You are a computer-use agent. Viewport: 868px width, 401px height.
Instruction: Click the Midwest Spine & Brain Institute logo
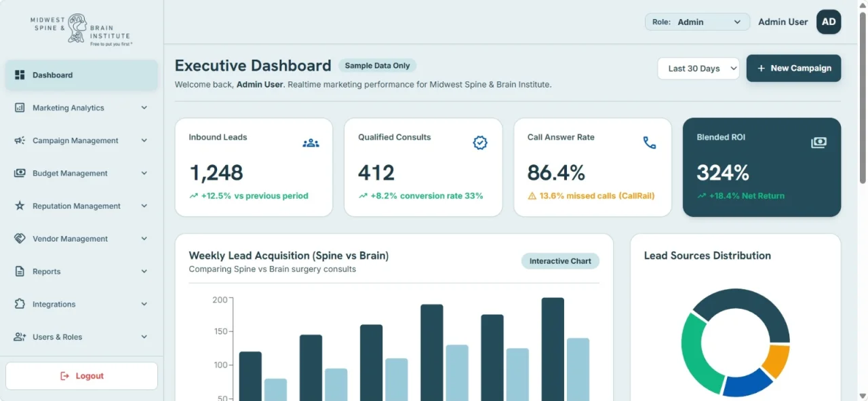pos(80,30)
